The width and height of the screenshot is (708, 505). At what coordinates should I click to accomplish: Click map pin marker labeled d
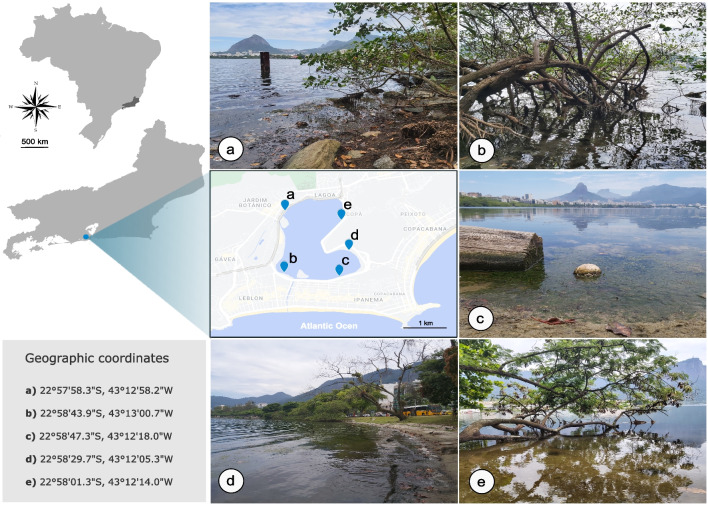(349, 244)
